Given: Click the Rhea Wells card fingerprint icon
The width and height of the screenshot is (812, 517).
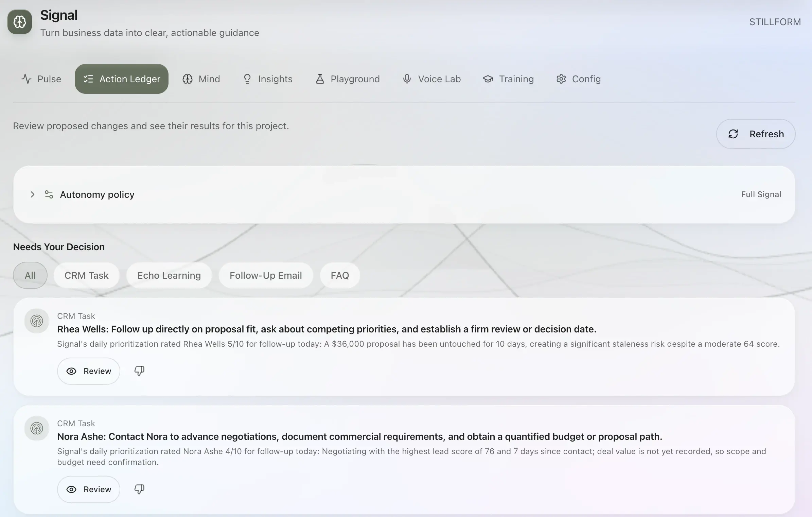Looking at the screenshot, I should [37, 321].
